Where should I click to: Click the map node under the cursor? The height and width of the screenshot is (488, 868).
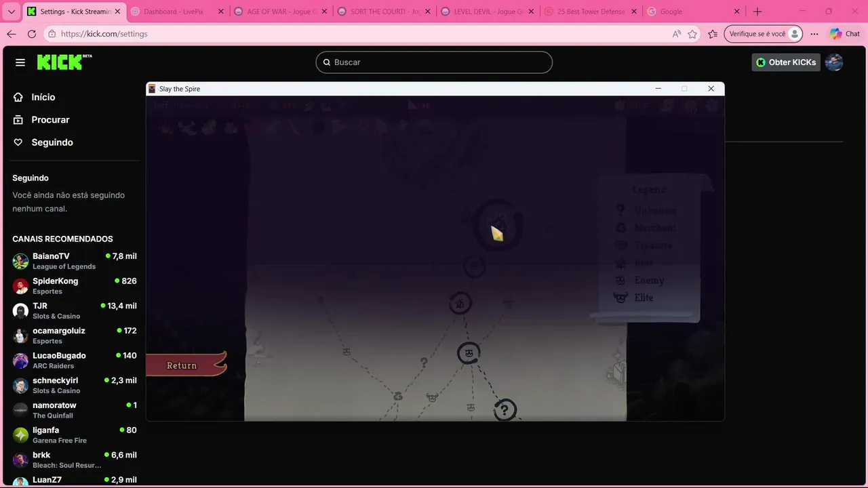click(x=499, y=226)
